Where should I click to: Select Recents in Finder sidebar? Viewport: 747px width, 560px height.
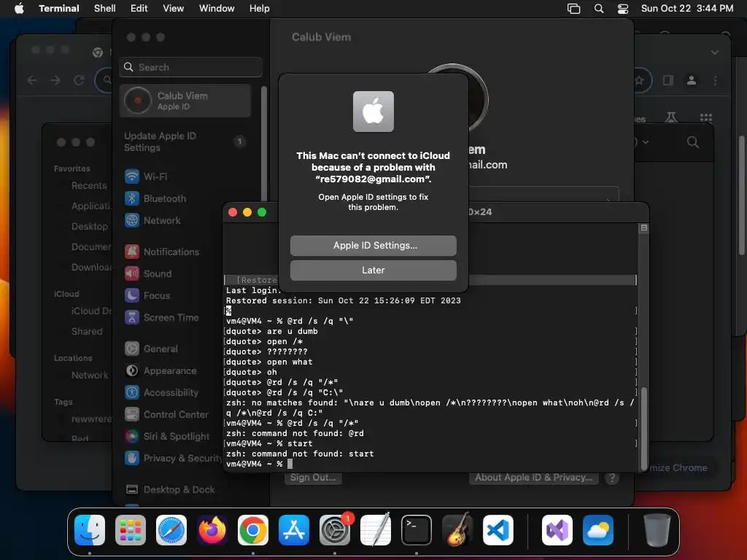89,186
